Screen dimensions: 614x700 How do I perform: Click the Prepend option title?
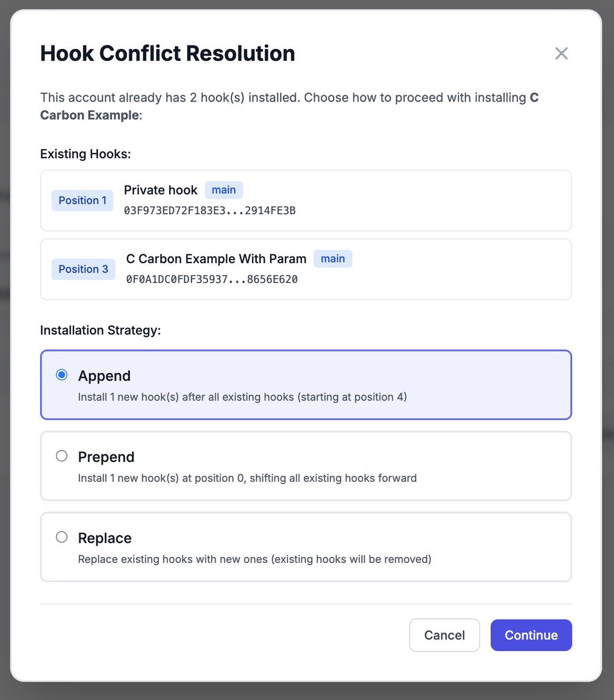point(106,457)
